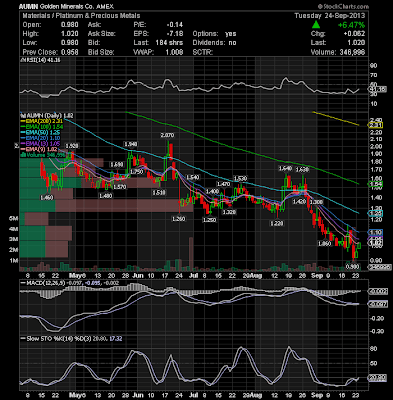
Task: Select the EMA(100) 1.54 legend entry
Action: tap(42, 127)
